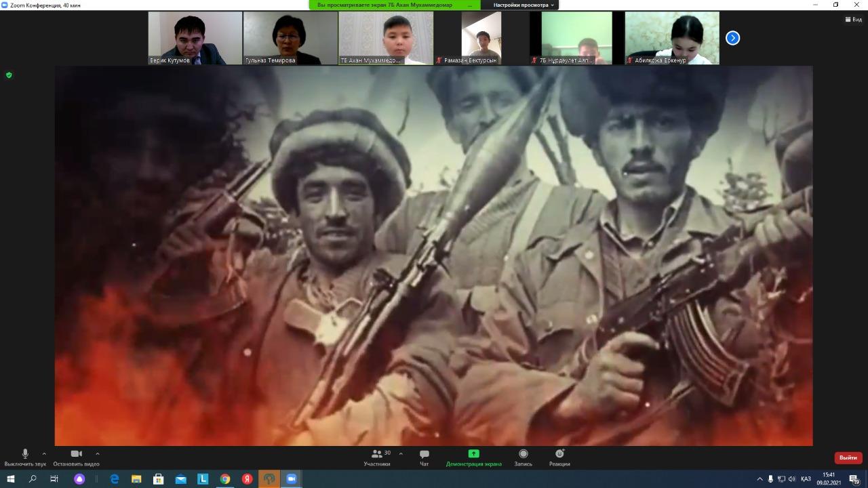The width and height of the screenshot is (868, 488).
Task: Start recording the meeting
Action: click(x=523, y=457)
